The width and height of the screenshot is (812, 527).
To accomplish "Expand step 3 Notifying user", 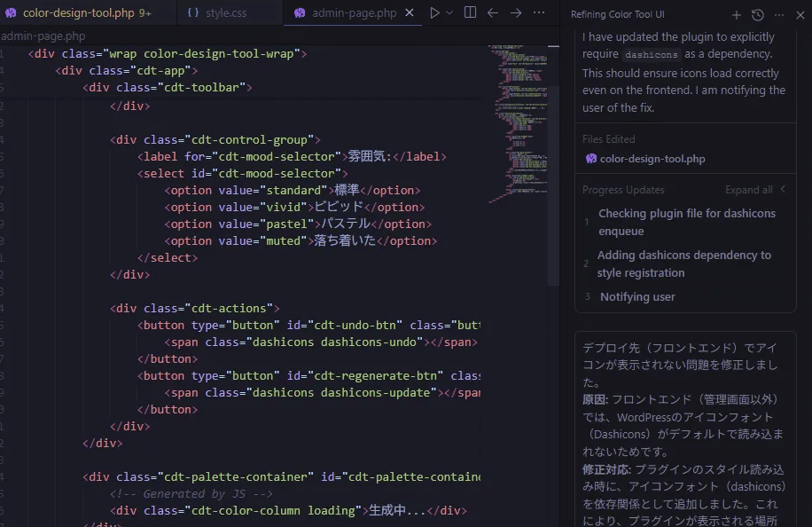I will [x=637, y=296].
